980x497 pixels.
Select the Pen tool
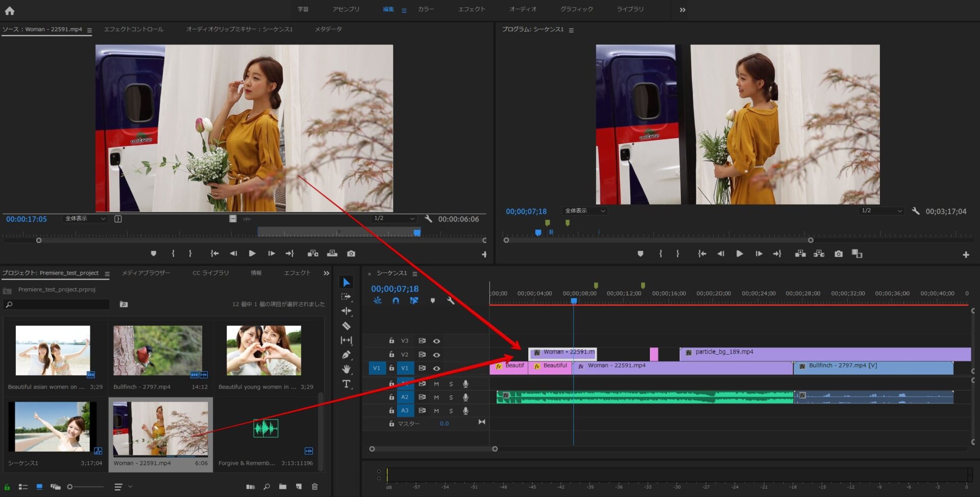(346, 355)
